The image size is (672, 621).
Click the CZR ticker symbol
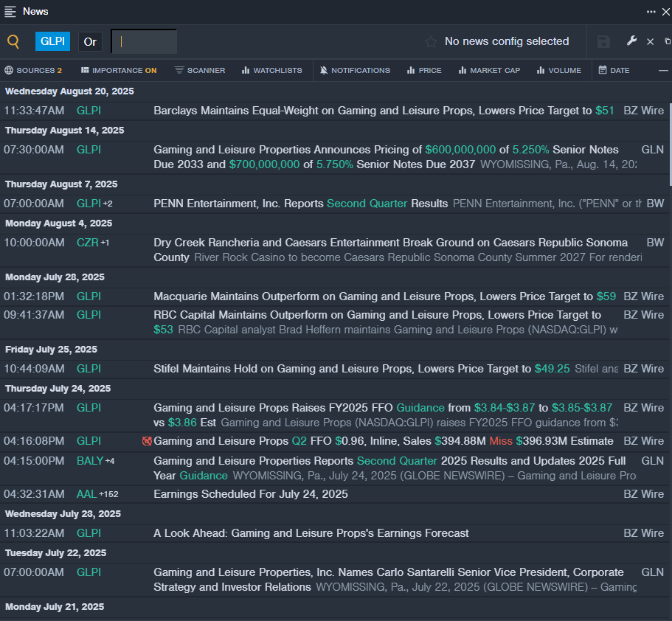coord(88,243)
